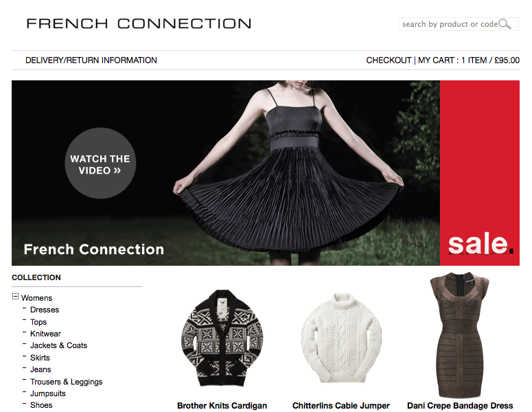This screenshot has height=412, width=532.
Task: Open the red sale banner
Action: click(x=479, y=173)
